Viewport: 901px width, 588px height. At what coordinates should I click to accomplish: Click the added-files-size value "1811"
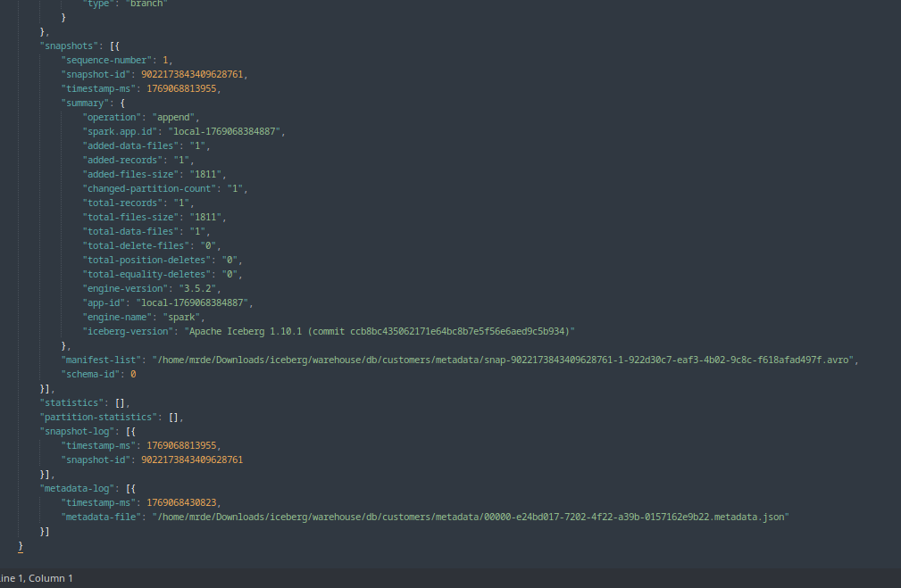tap(205, 174)
